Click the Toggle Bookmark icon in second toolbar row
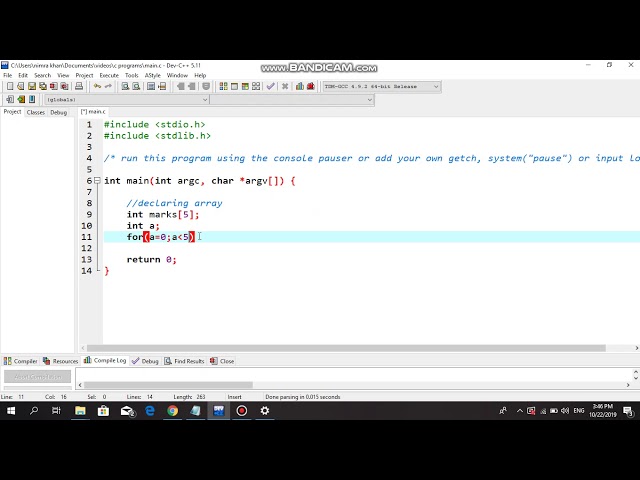The height and width of the screenshot is (480, 640). [x=32, y=99]
